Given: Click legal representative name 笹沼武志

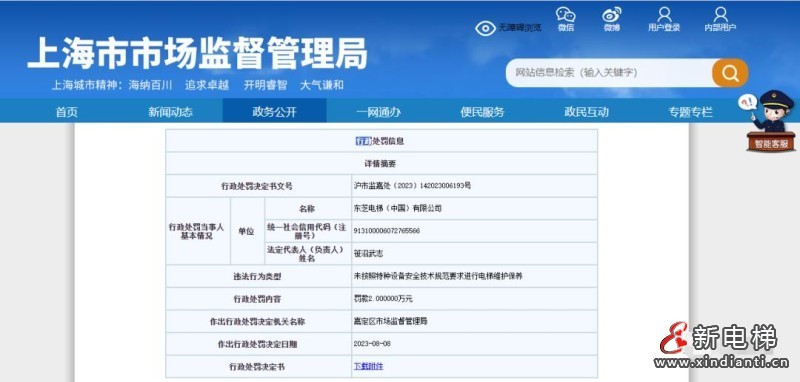Looking at the screenshot, I should (x=368, y=253).
